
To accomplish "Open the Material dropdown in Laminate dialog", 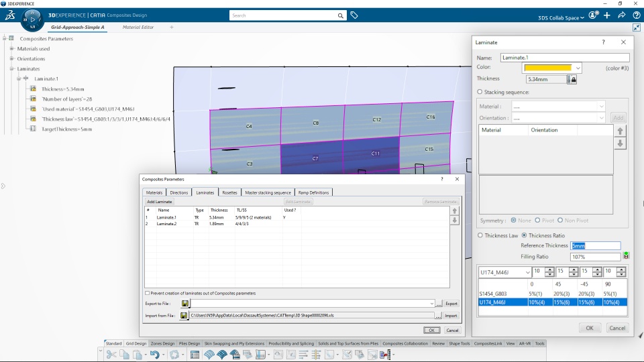I will coord(601,107).
